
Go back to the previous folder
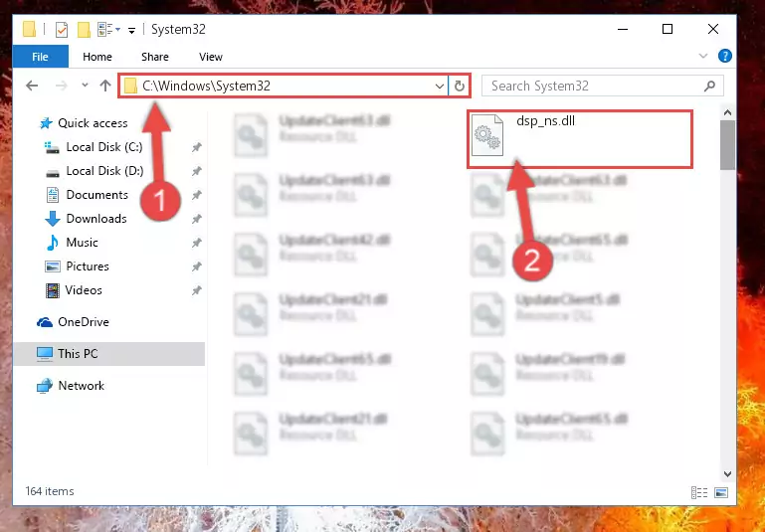[x=32, y=86]
